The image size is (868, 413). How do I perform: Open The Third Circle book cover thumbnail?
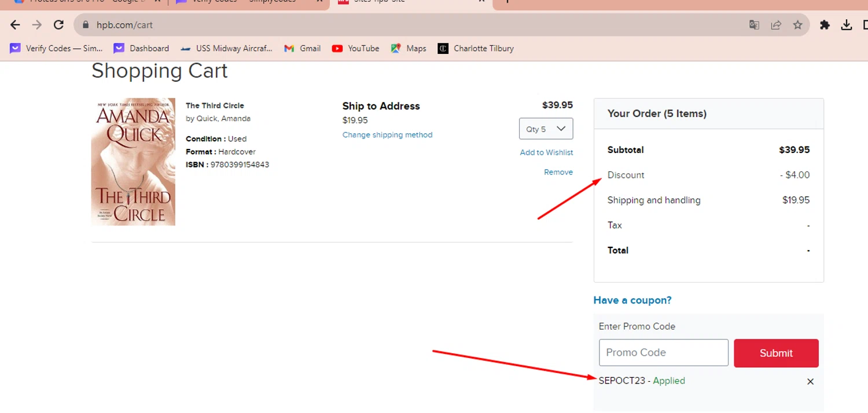(x=133, y=162)
